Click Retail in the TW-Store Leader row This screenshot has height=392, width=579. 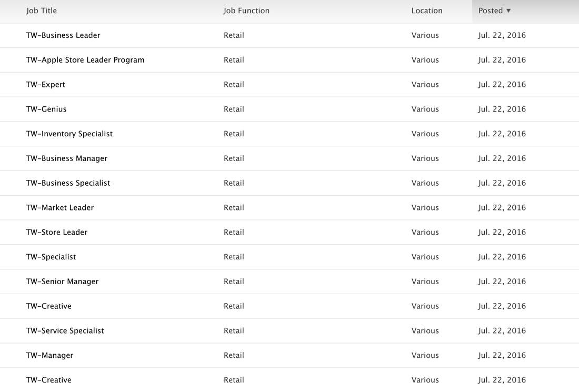(234, 232)
